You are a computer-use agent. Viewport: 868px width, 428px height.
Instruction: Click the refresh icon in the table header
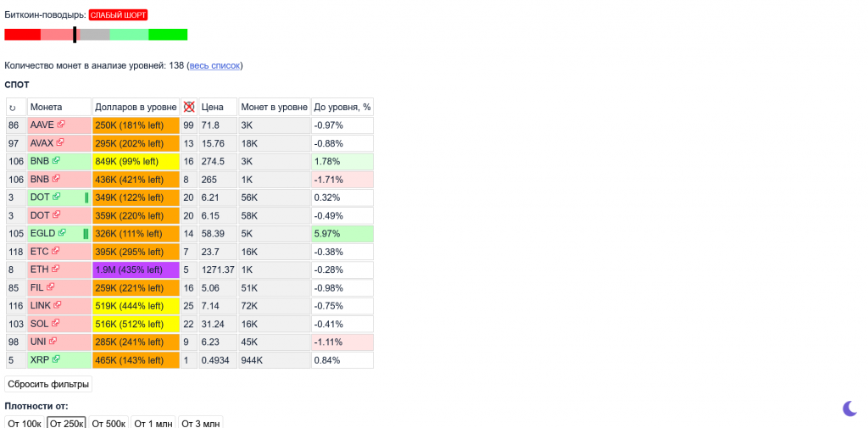pos(13,108)
